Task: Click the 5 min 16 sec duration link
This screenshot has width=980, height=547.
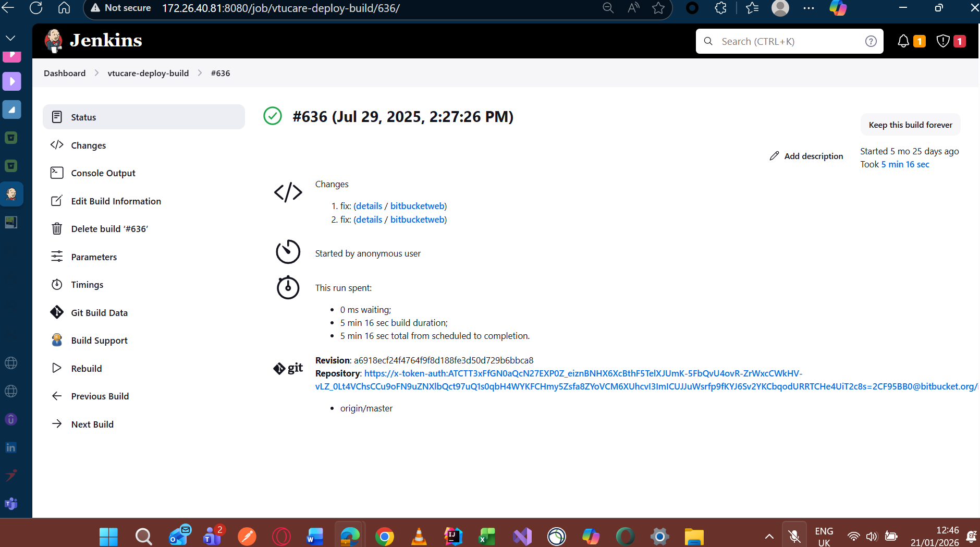Action: coord(905,164)
